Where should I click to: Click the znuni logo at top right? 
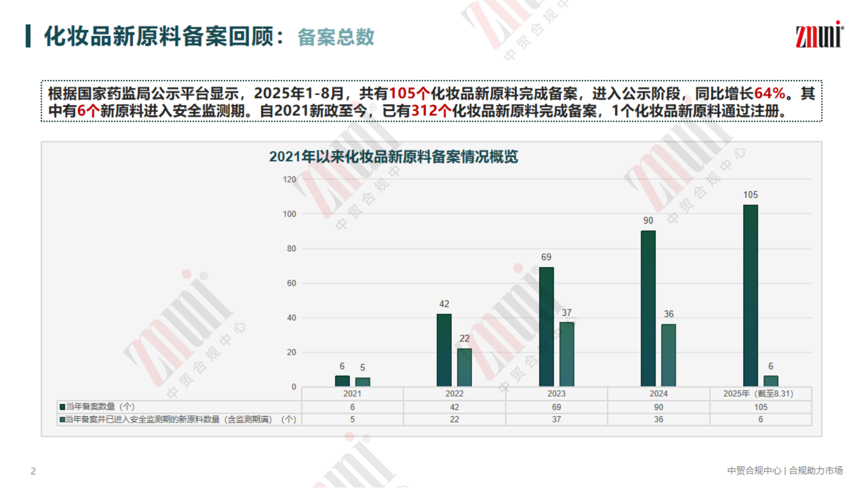tap(820, 34)
